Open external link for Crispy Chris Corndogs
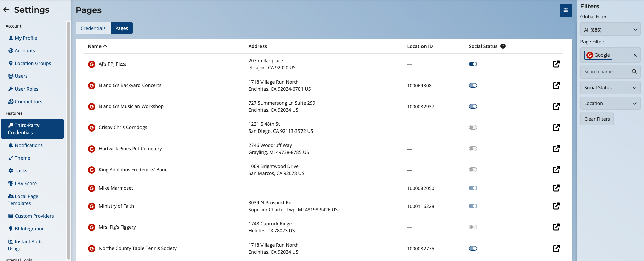The image size is (644, 261). pos(556,127)
